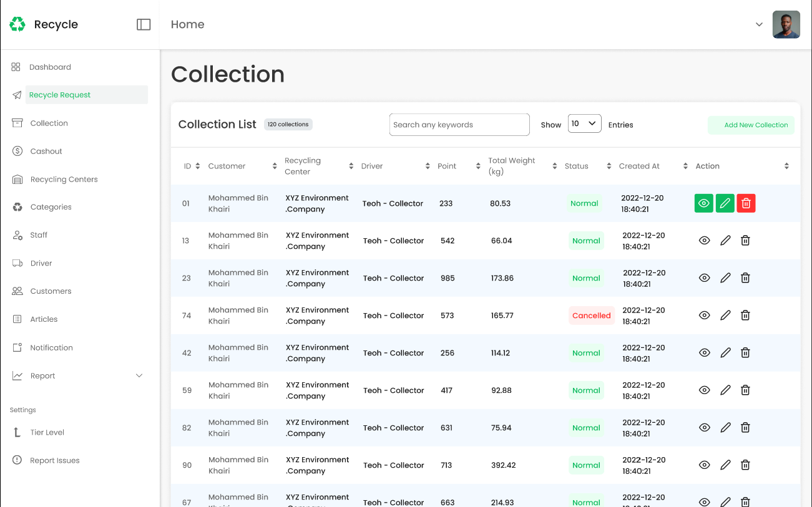Click Normal status badge of row 01
This screenshot has width=812, height=507.
click(584, 203)
